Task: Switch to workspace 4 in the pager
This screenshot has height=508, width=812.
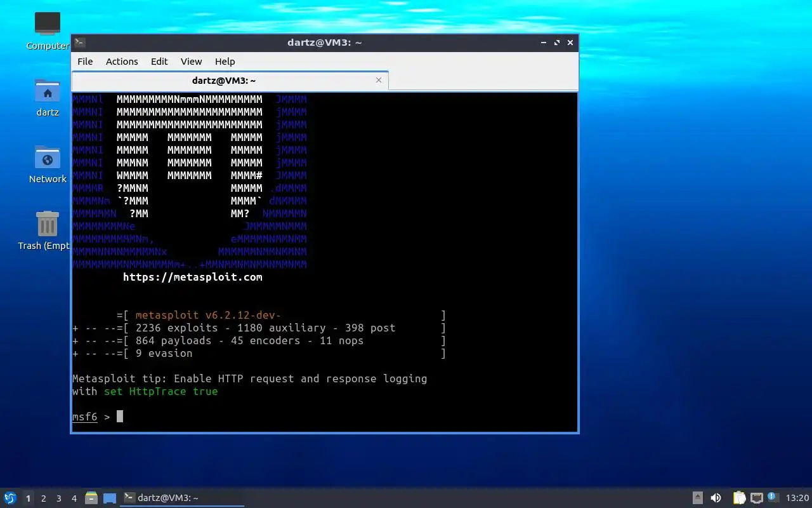Action: [x=74, y=498]
